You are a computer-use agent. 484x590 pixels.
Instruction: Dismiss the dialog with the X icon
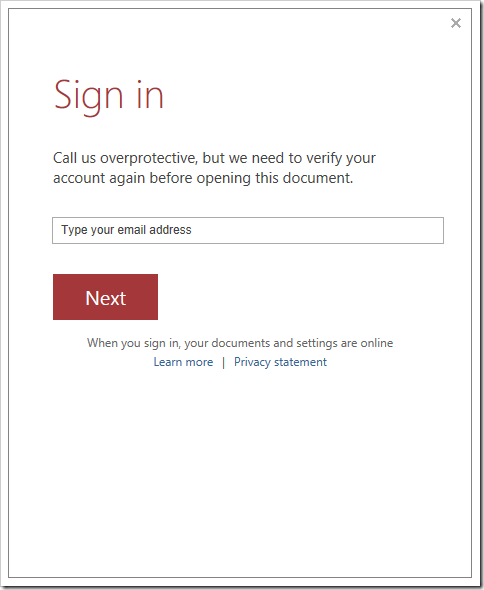click(456, 23)
